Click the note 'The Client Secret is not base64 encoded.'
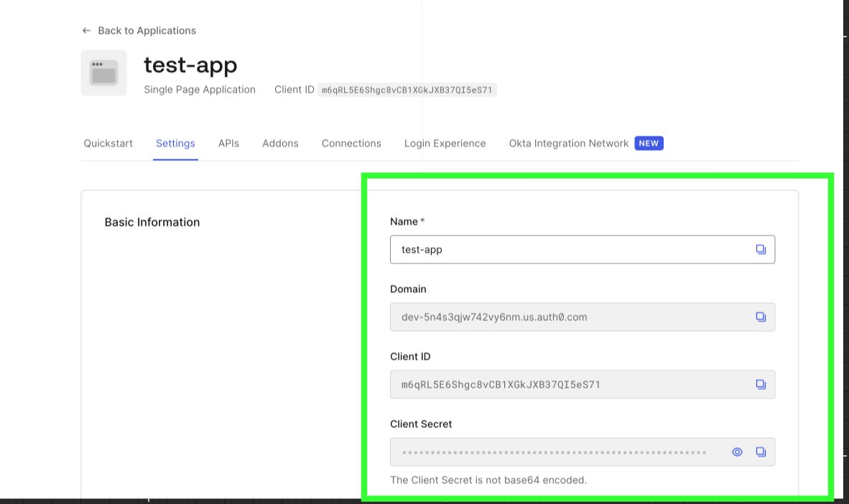Screen dimensions: 849x504 (x=488, y=480)
